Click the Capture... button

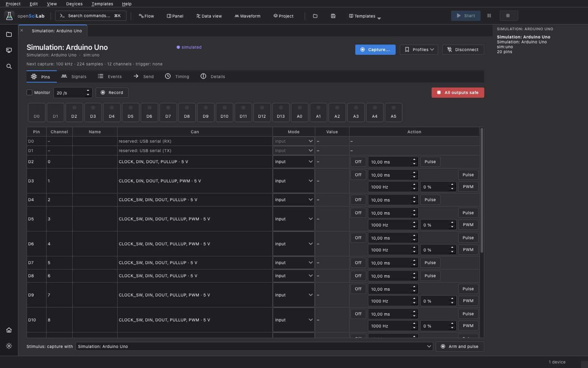375,49
